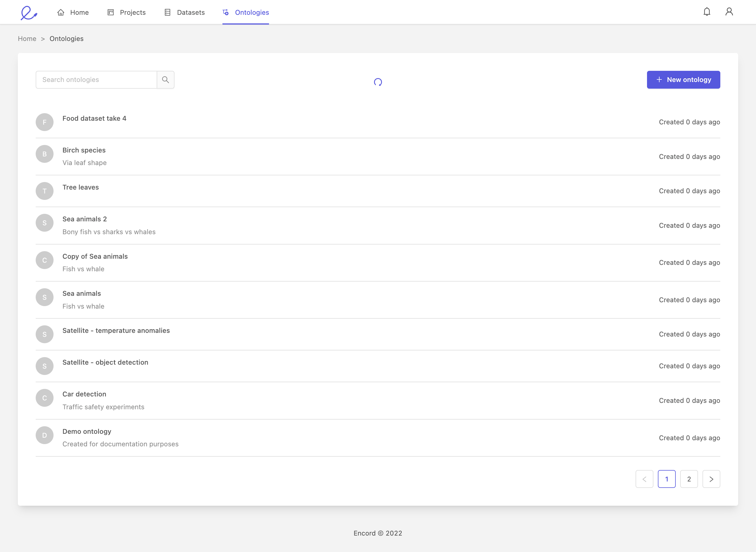Click the Home breadcrumb link
The width and height of the screenshot is (756, 552).
27,38
